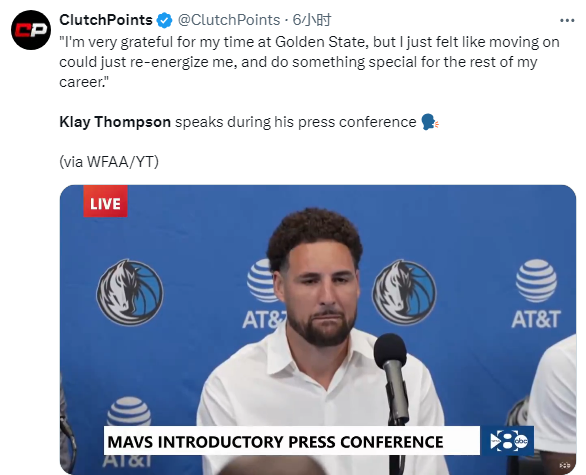Viewport: 586px width, 475px height.
Task: Click the quoted tweet text about Golden State
Action: [x=309, y=62]
